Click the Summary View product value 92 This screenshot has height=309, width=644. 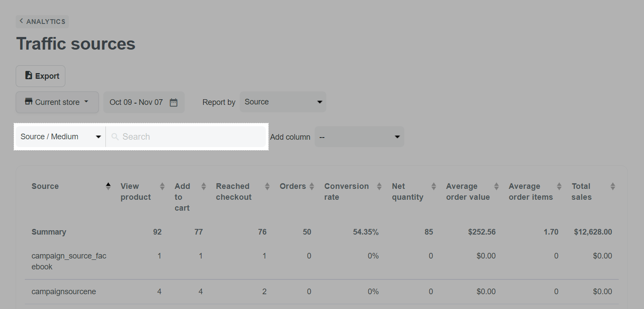(157, 232)
